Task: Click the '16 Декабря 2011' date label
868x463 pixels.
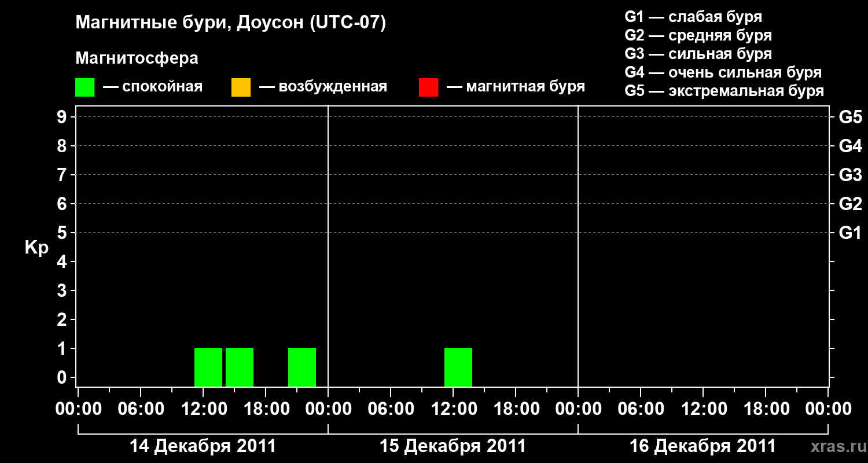Action: pyautogui.click(x=703, y=446)
